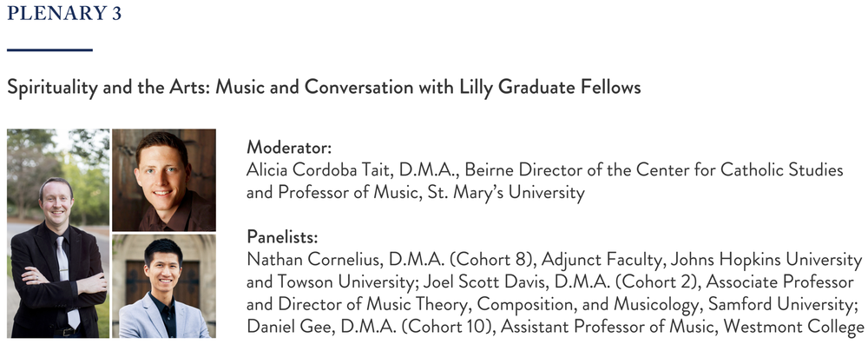Select the session title about Spirituality and Arts
This screenshot has width=868, height=351.
point(324,87)
